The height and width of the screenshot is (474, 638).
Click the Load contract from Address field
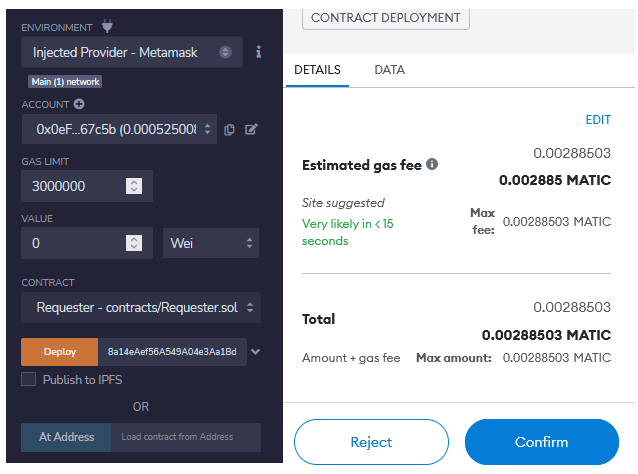coord(186,437)
